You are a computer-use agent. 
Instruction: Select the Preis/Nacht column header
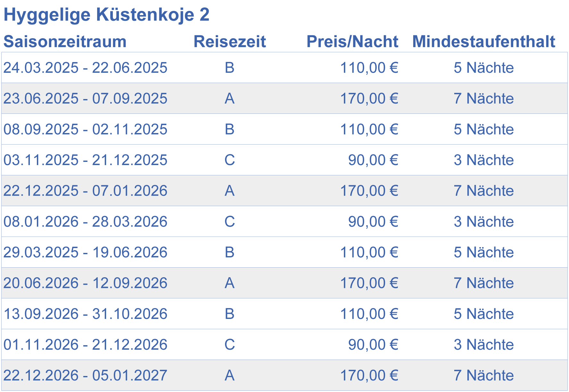(352, 42)
